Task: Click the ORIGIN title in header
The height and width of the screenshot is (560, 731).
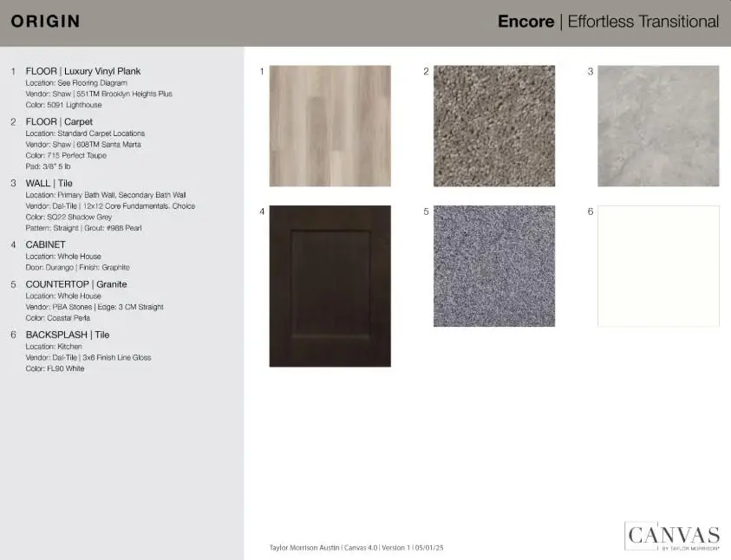Action: tap(45, 22)
